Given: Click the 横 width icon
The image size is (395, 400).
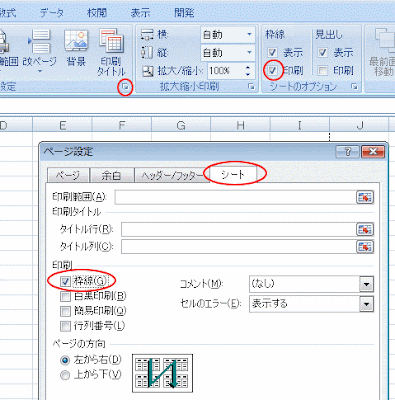Looking at the screenshot, I should click(147, 34).
